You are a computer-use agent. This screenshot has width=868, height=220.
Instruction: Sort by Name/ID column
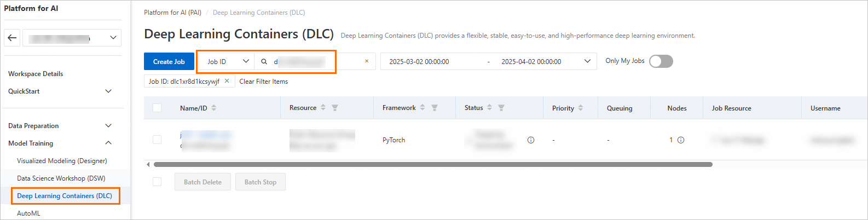click(213, 108)
